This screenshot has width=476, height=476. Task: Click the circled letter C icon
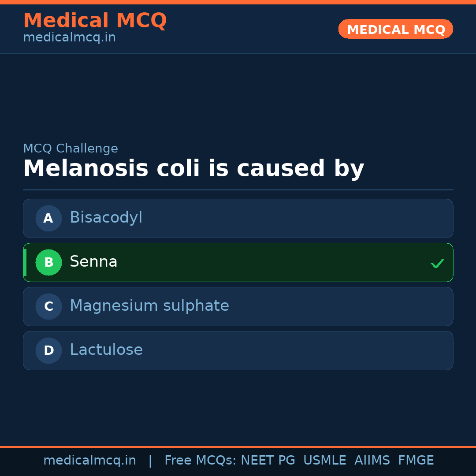[48, 306]
